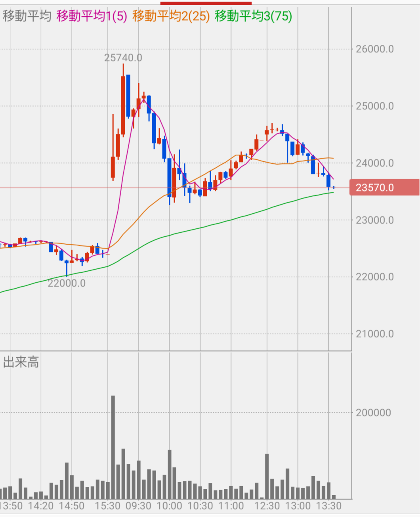This screenshot has width=420, height=517.
Task: Tap the 10:00 time axis label
Action: tap(169, 506)
